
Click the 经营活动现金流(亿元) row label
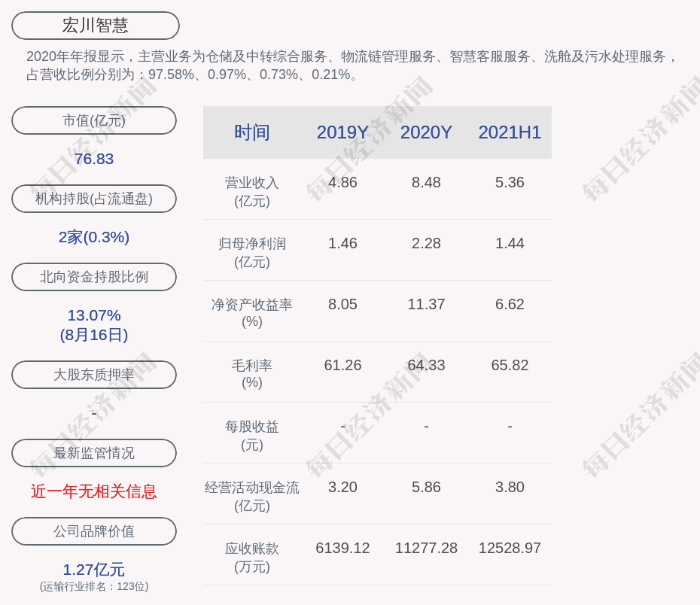[x=252, y=497]
